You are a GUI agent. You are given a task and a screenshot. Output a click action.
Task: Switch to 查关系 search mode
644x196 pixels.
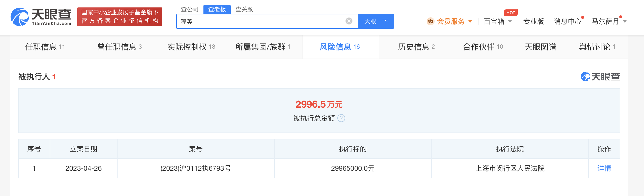click(x=244, y=9)
